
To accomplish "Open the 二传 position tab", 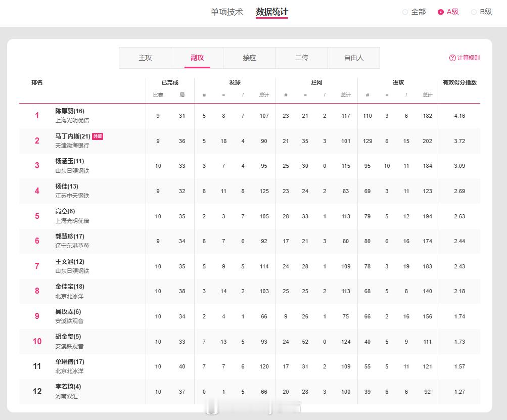I will [x=301, y=58].
